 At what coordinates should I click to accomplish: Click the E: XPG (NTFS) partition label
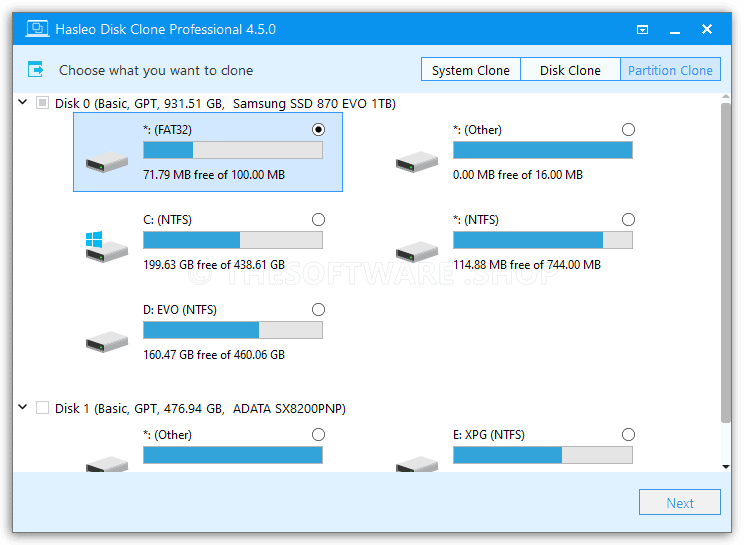tap(489, 434)
